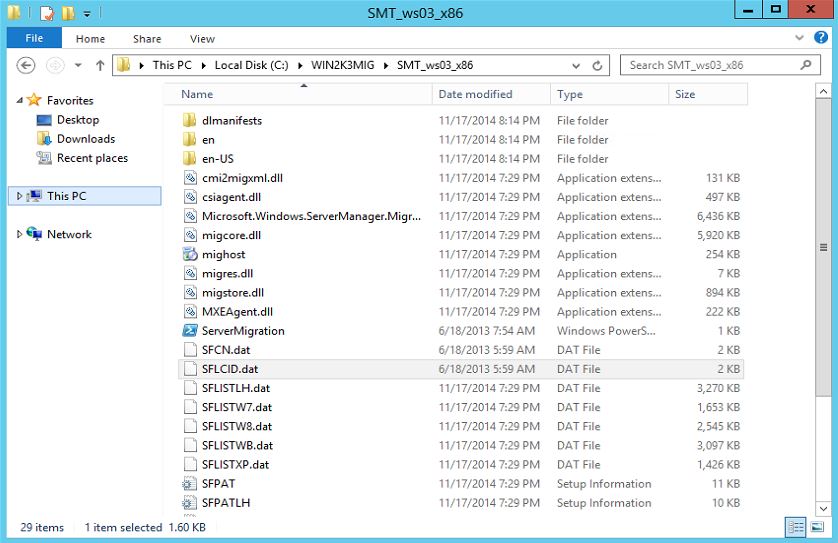The height and width of the screenshot is (543, 838).
Task: Select Downloads under Favorites
Action: click(x=86, y=139)
